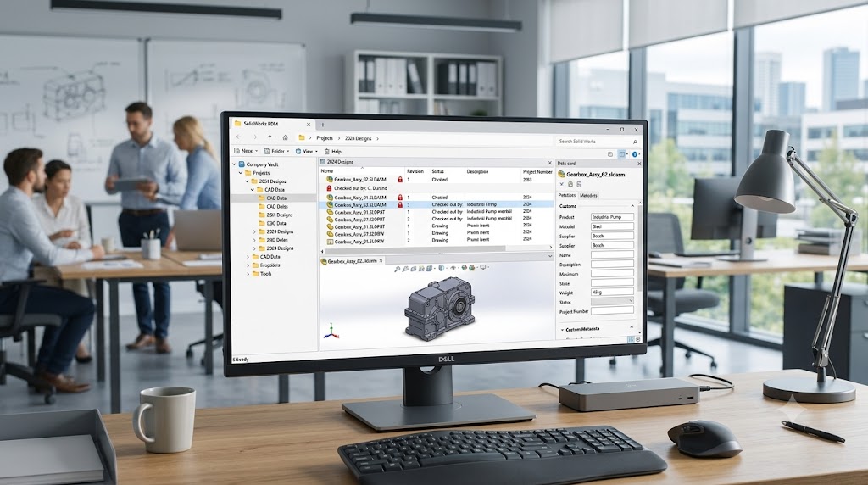Click the data card vertical scrollbar
This screenshot has width=868, height=485.
(x=640, y=247)
